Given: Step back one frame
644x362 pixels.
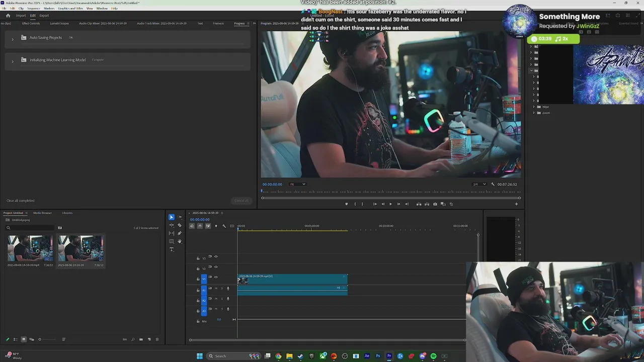Looking at the screenshot, I should click(383, 204).
